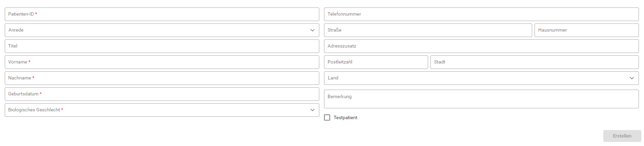Viewport: 644px width, 146px height.
Task: Open the Biologisches Geschlecht dropdown
Action: 162,110
